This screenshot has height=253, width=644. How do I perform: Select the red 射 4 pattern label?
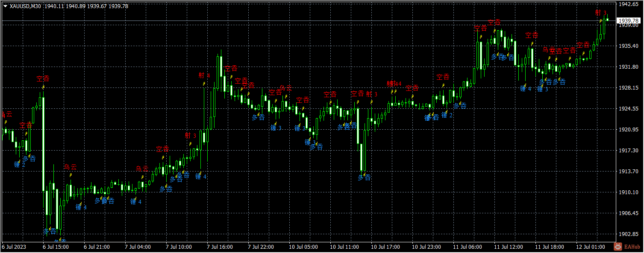point(204,76)
